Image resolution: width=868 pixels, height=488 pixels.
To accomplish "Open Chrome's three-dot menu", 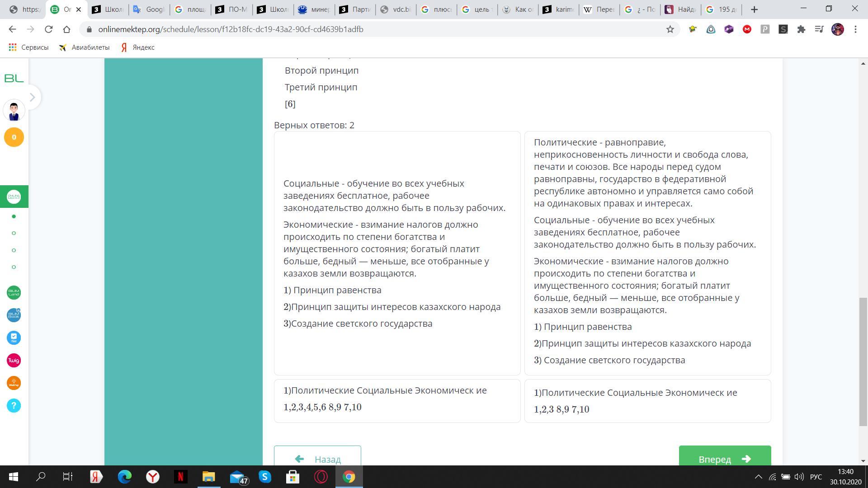I will click(x=855, y=29).
